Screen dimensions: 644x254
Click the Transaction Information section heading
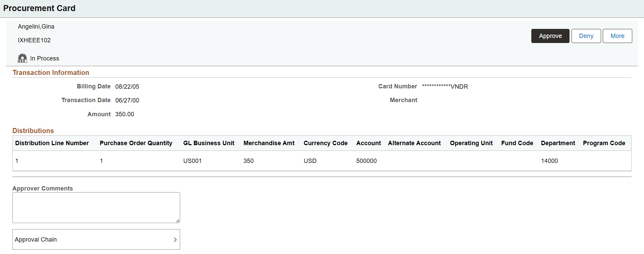(x=51, y=73)
